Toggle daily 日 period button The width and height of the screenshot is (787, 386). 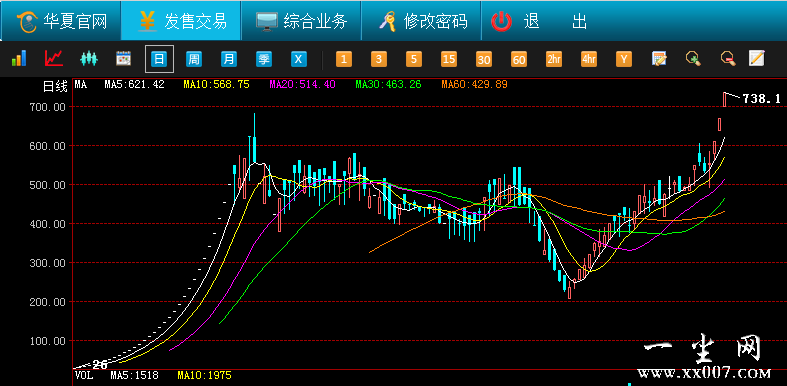coord(159,59)
